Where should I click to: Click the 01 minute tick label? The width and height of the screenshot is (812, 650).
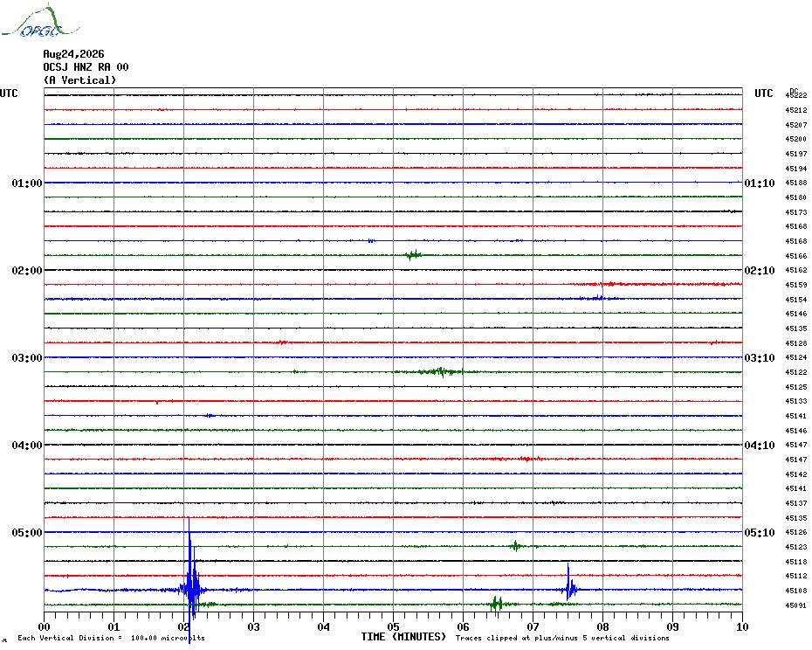[x=114, y=626]
